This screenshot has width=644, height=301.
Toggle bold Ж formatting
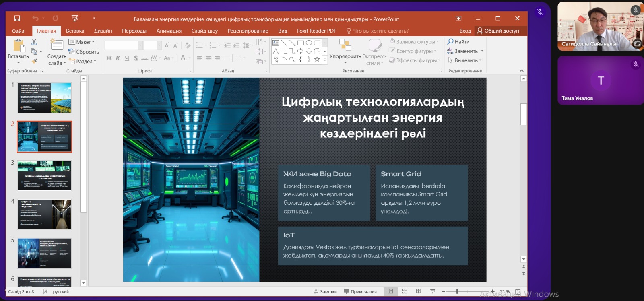[x=109, y=58]
